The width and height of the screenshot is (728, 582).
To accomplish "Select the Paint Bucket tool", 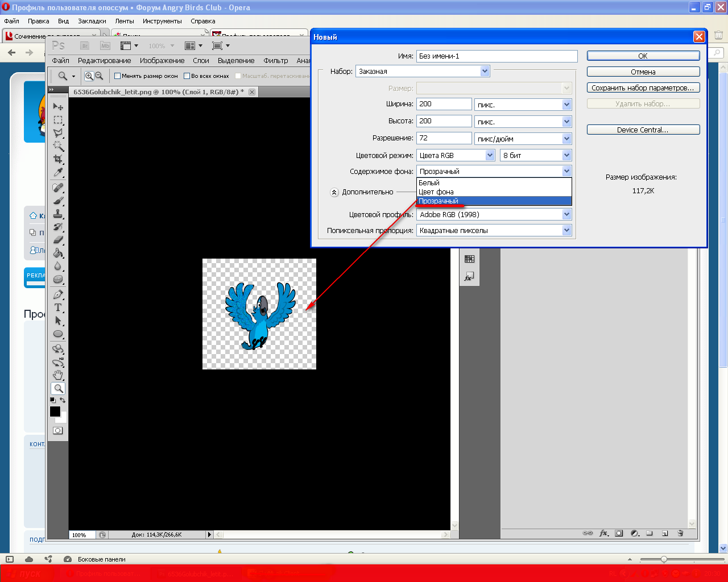I will [x=58, y=253].
